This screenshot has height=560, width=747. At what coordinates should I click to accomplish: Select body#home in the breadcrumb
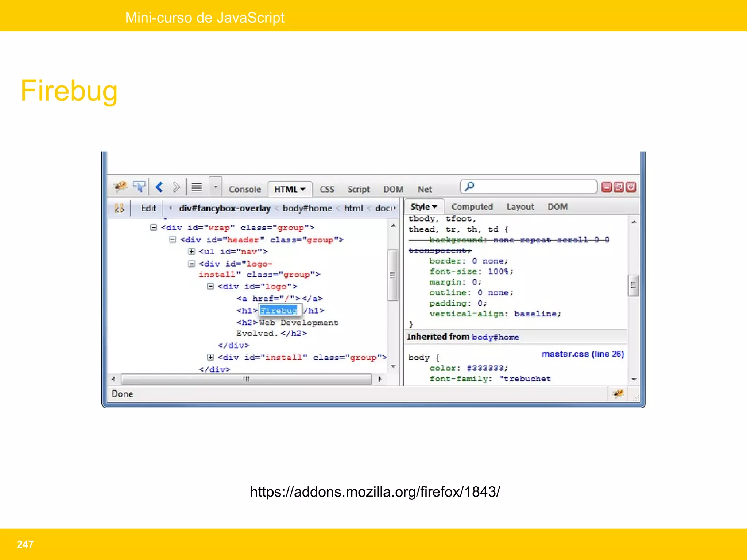coord(307,208)
